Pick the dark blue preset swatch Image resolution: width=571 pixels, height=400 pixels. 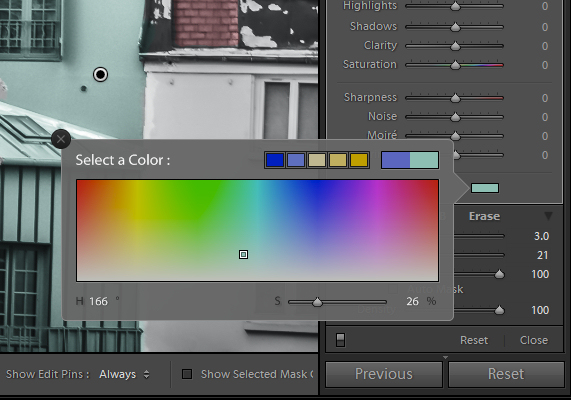point(275,160)
